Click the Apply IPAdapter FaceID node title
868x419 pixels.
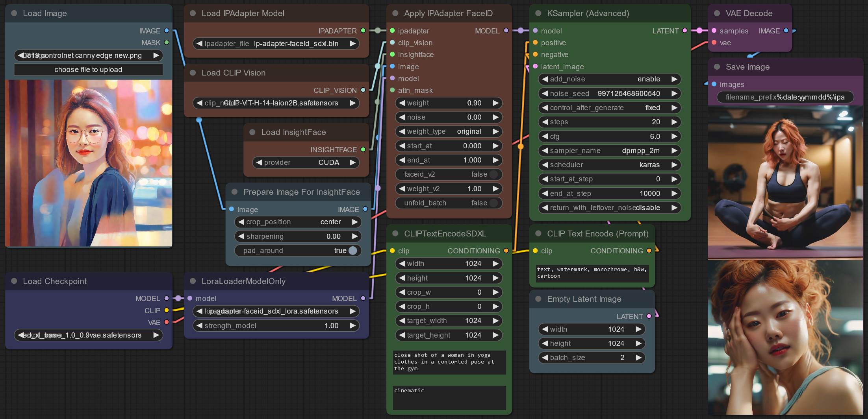(448, 13)
